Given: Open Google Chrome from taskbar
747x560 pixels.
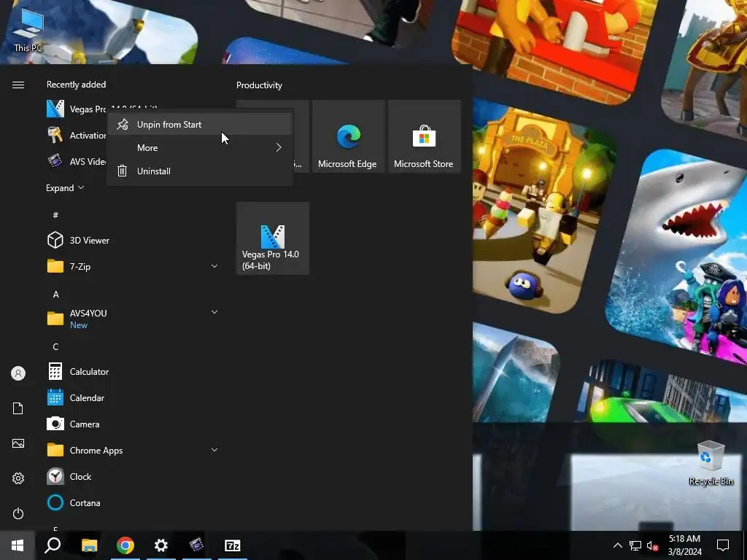Looking at the screenshot, I should pyautogui.click(x=125, y=545).
